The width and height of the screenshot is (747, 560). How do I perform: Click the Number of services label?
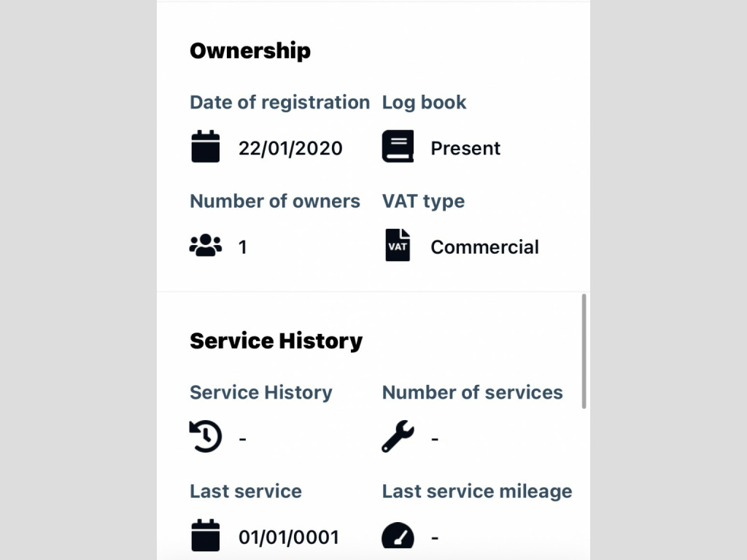[x=472, y=392]
